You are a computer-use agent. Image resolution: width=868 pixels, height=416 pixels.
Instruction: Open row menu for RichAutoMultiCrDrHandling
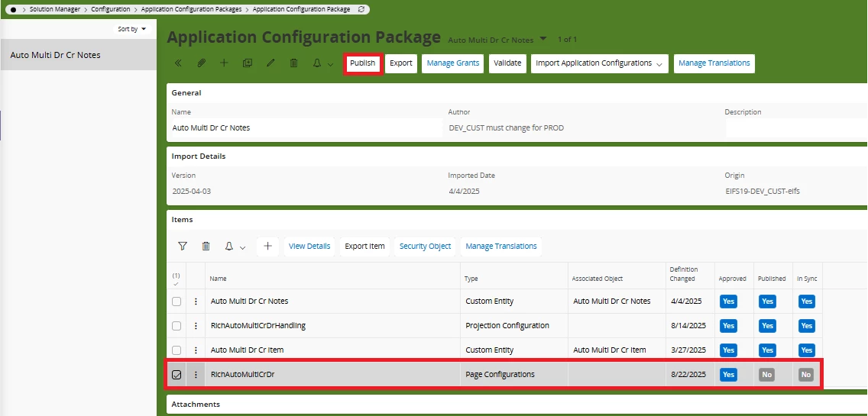coord(196,326)
